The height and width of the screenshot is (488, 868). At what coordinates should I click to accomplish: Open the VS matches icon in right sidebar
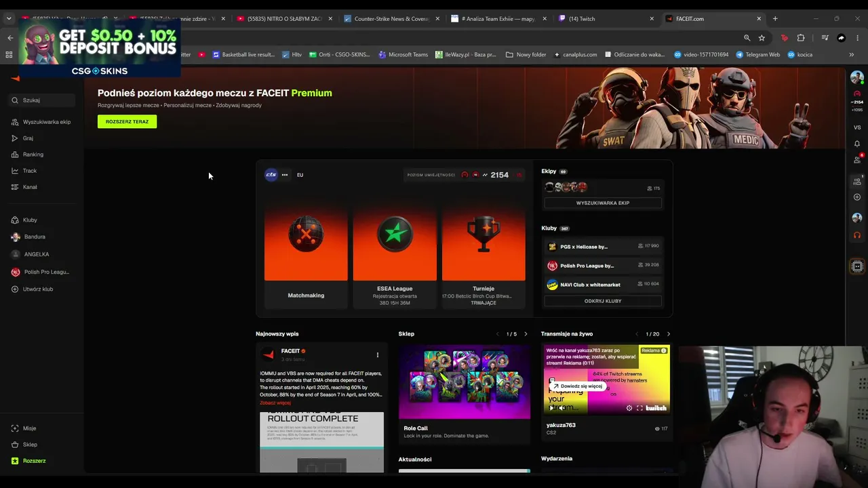pyautogui.click(x=857, y=127)
